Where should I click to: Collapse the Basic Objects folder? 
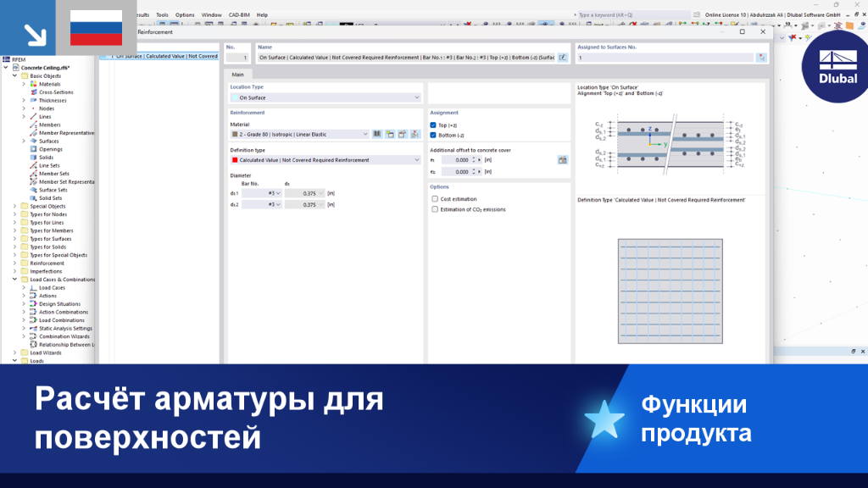[15, 75]
